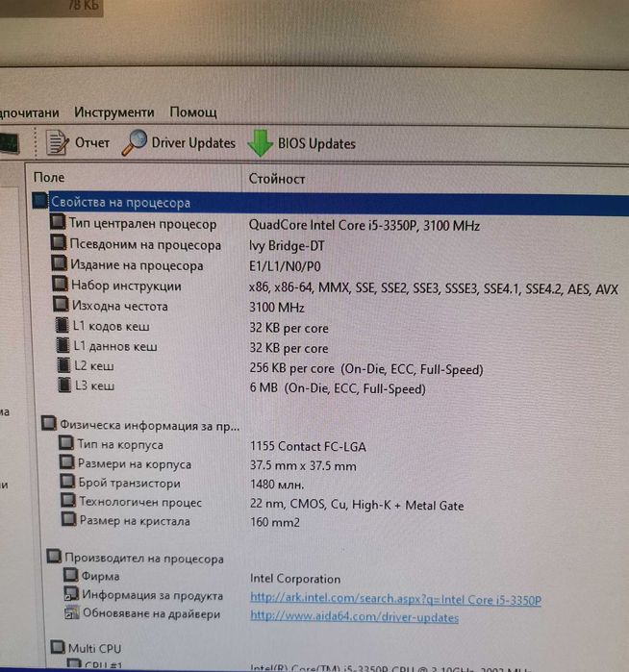Screen dimensions: 629x672
Task: Open the Помощ menu
Action: point(193,112)
